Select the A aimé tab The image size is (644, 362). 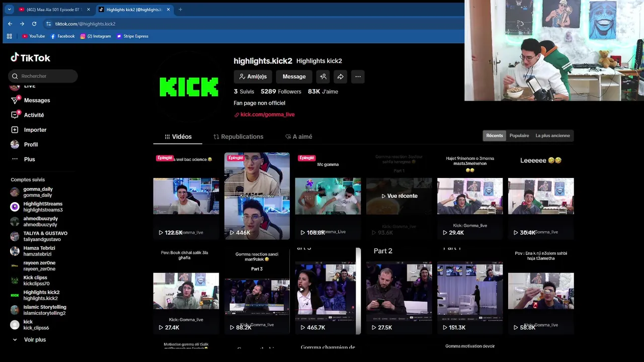[298, 137]
